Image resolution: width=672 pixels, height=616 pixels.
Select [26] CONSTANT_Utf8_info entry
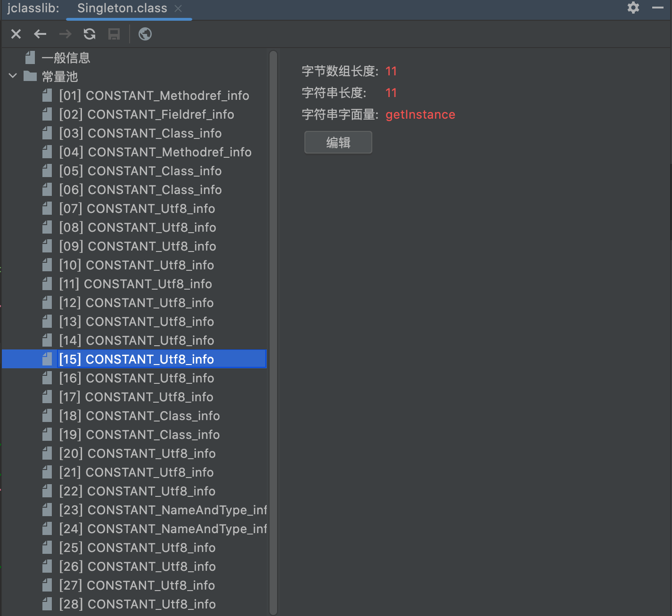pos(137,567)
